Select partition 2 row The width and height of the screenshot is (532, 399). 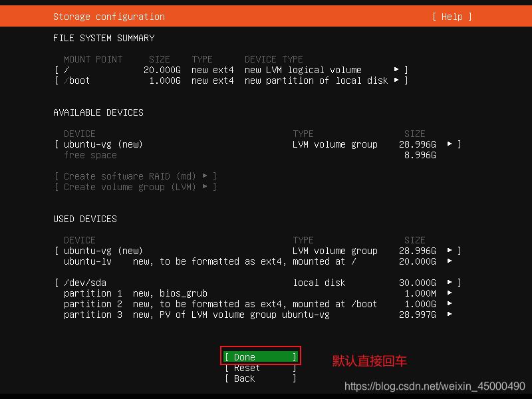tap(257, 304)
